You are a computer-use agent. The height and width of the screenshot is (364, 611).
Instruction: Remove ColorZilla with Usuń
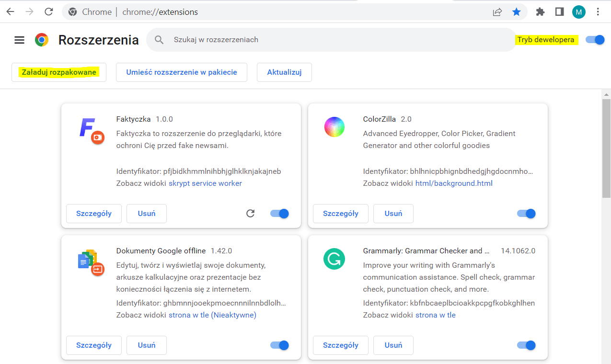(x=393, y=214)
